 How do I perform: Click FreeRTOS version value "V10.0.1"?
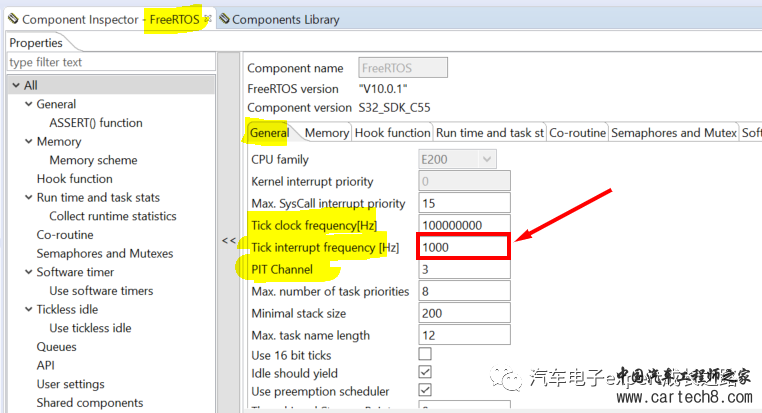click(383, 89)
